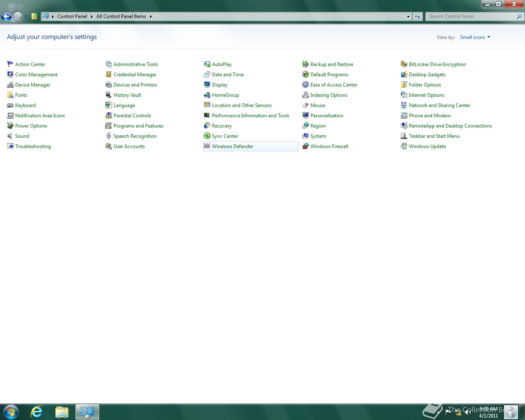Click the Back navigation button
Screen dimensions: 525x420
click(x=6, y=16)
